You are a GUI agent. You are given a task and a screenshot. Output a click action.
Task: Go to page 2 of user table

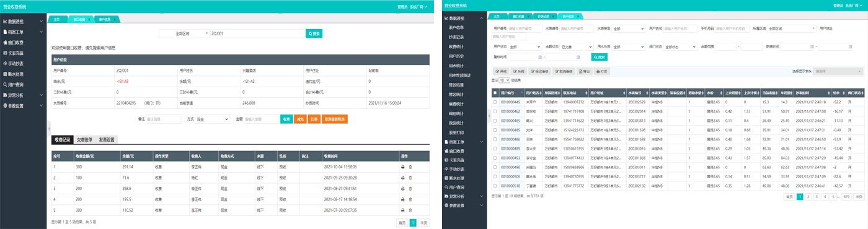808,196
